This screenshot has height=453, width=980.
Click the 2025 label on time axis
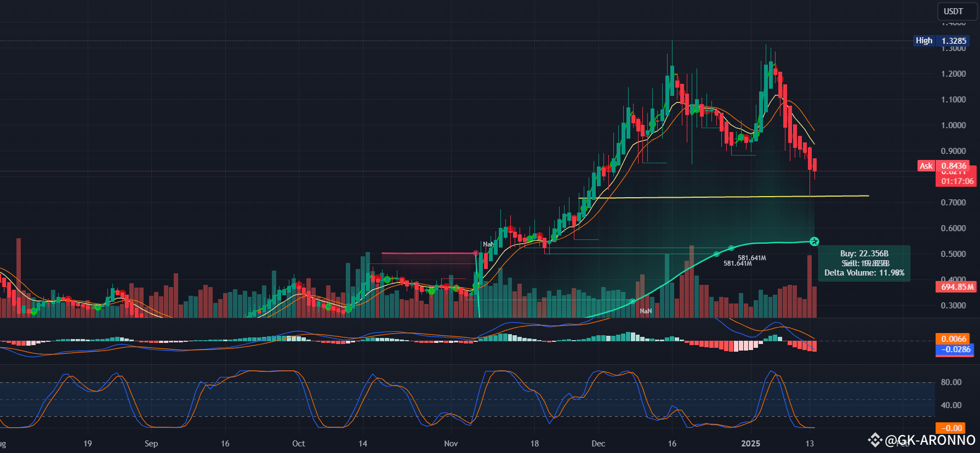pos(751,444)
